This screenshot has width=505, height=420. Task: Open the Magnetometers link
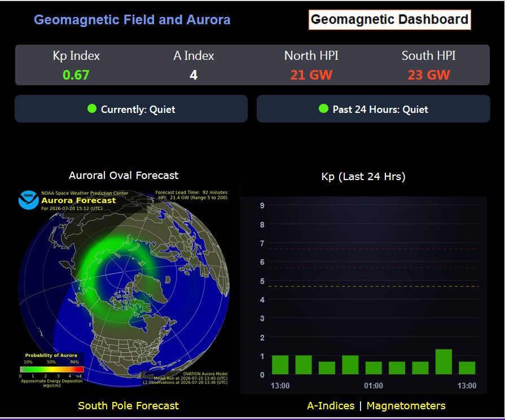click(x=406, y=405)
